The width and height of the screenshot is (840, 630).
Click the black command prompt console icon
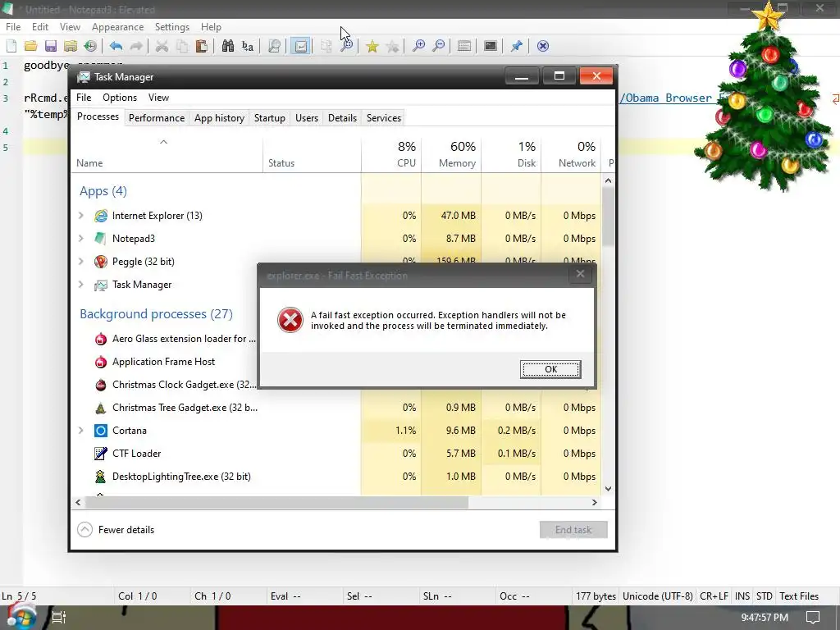point(491,46)
